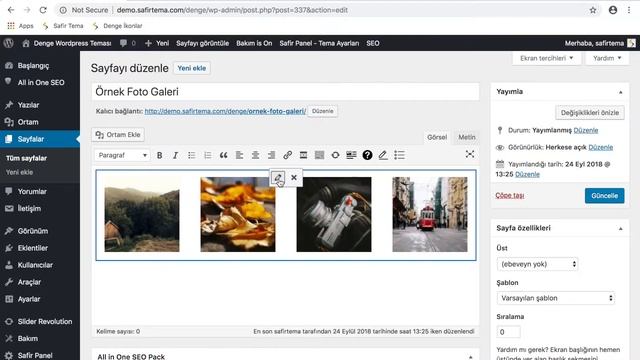640x360 pixels.
Task: Insert a bulleted list
Action: click(191, 155)
